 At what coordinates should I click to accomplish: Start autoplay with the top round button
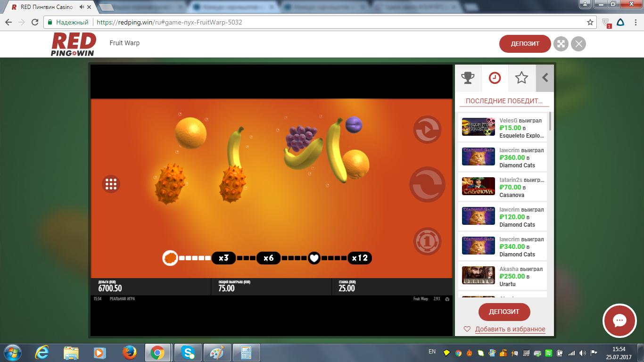pos(427,130)
